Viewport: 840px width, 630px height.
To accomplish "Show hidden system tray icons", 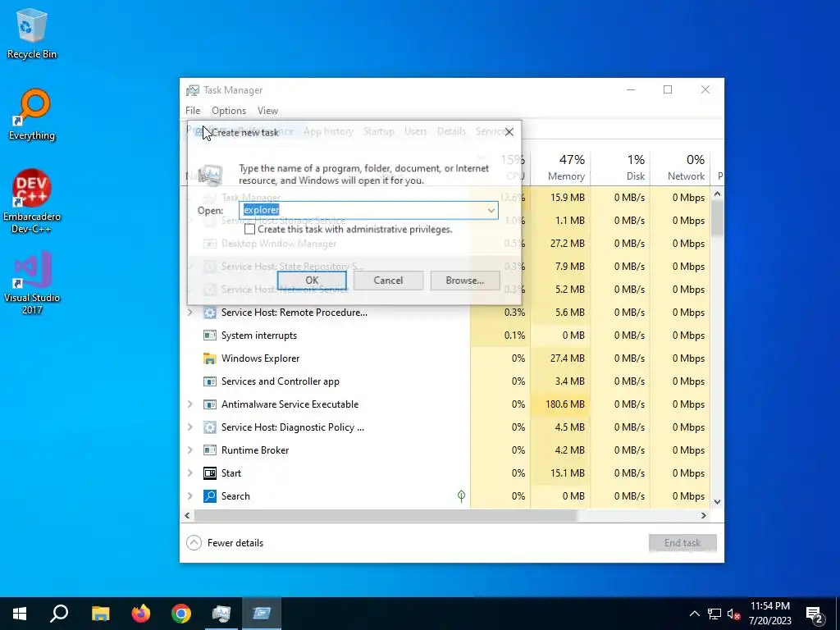I will point(694,614).
